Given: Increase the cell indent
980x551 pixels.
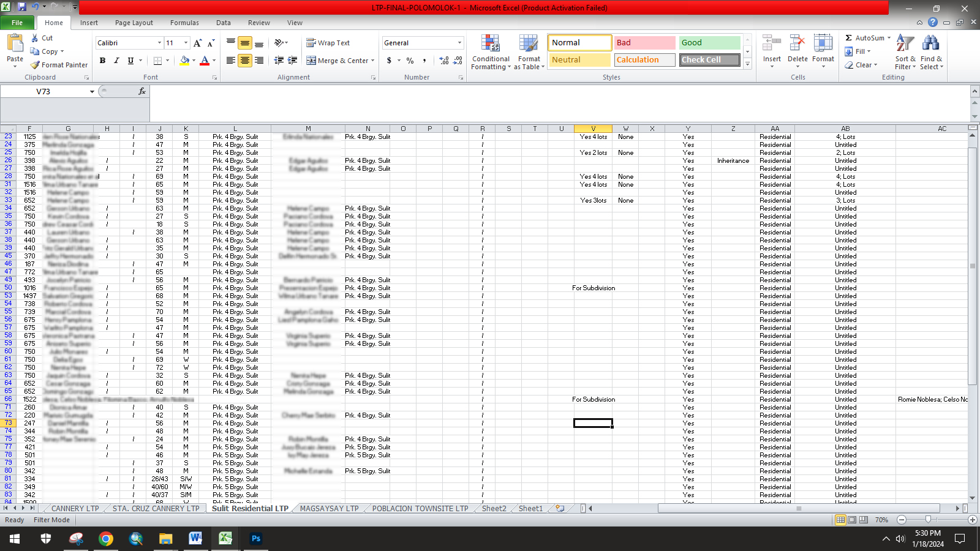Looking at the screenshot, I should tap(293, 61).
